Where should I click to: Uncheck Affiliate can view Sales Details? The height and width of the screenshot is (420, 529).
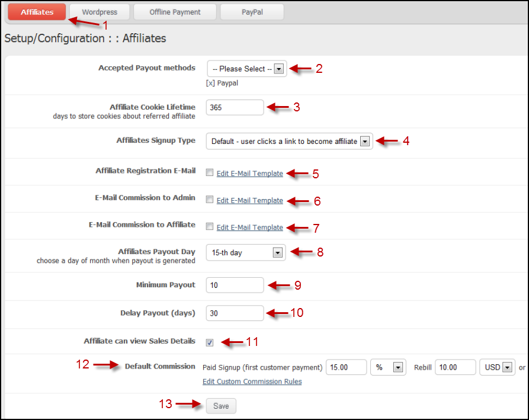(x=210, y=342)
